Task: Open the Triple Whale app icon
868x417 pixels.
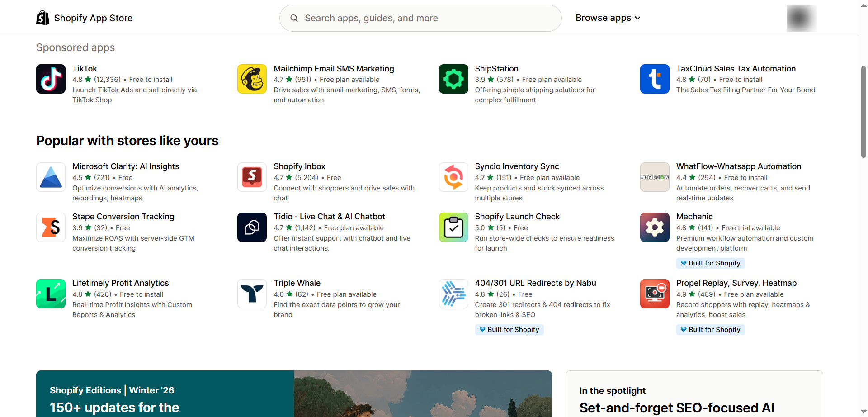Action: point(252,294)
